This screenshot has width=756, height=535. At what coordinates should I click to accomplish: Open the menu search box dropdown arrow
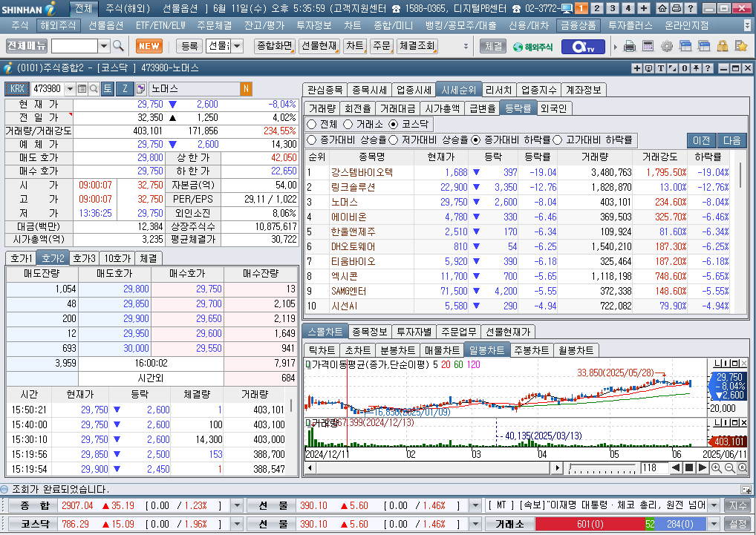click(x=104, y=46)
